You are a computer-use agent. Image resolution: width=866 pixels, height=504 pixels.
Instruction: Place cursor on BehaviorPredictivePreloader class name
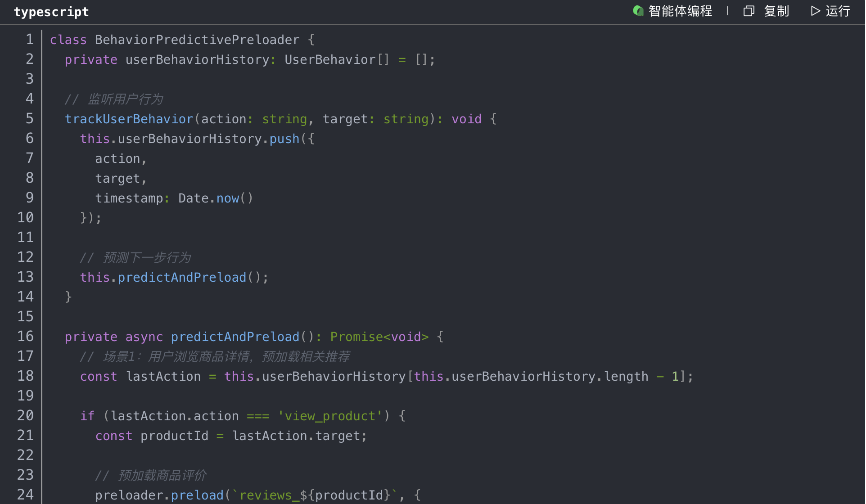(197, 40)
